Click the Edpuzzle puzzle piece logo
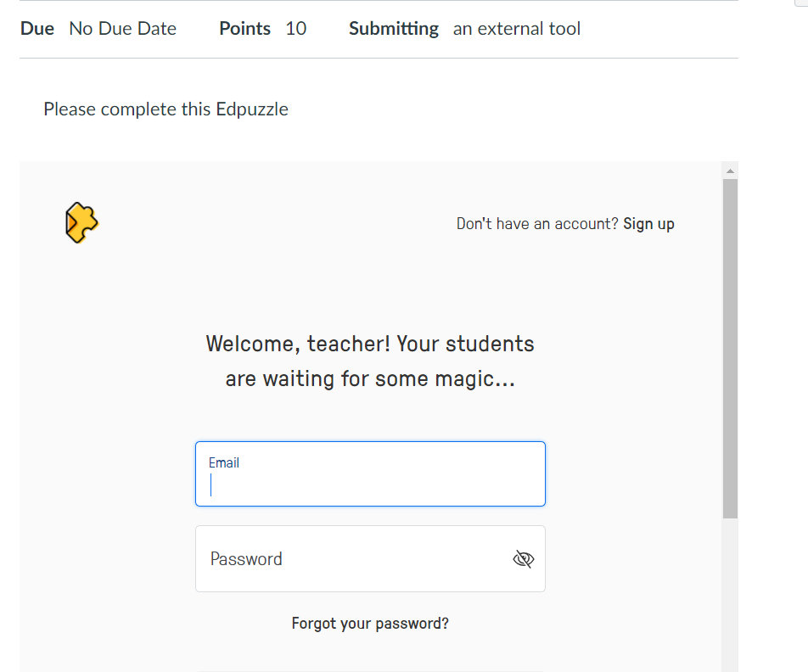Viewport: 808px width, 672px height. [x=81, y=223]
